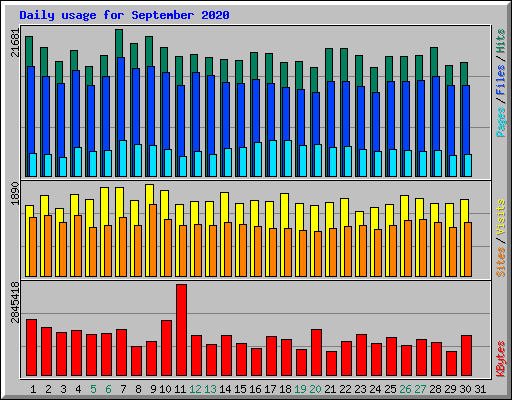
Task: Click day label 8 on the x-axis
Action: pyautogui.click(x=138, y=389)
